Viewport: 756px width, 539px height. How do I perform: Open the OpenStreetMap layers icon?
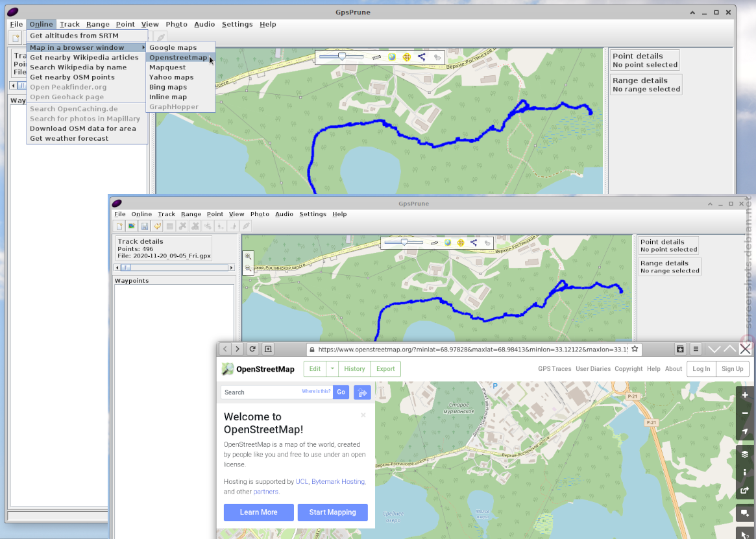point(745,455)
